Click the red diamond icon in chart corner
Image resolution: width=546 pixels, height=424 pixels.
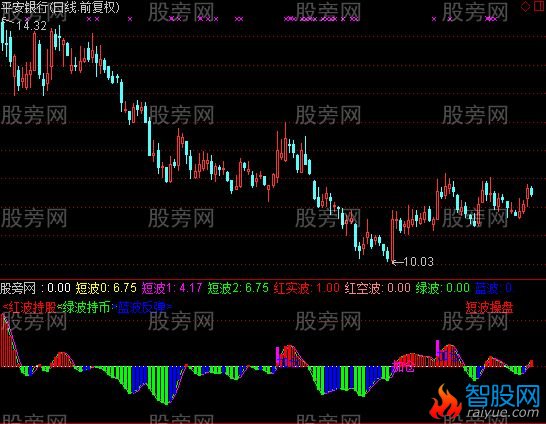coord(525,7)
